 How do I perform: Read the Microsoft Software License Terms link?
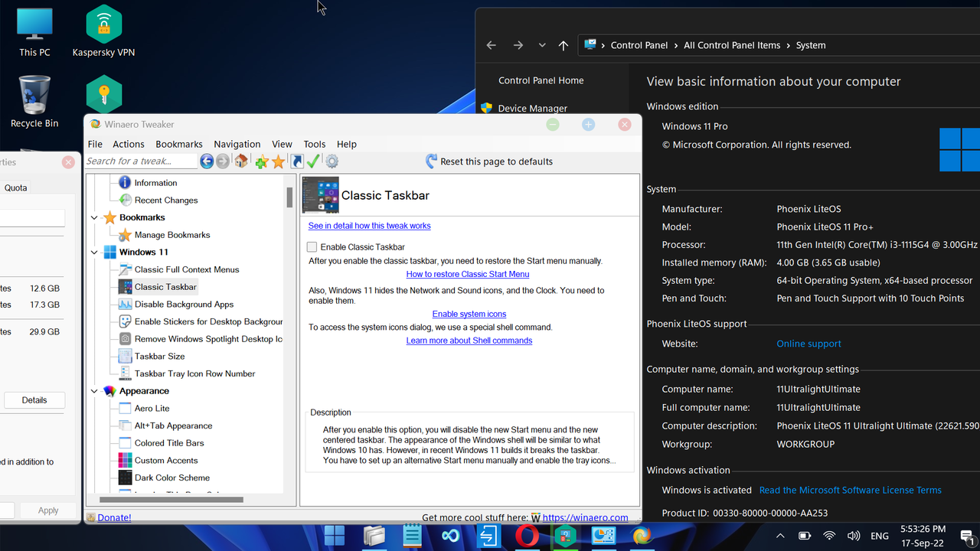click(x=851, y=490)
